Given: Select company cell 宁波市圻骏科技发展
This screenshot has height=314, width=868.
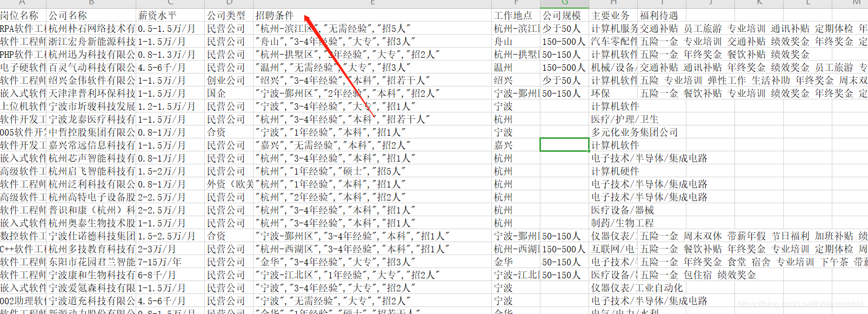Looking at the screenshot, I should [x=91, y=106].
